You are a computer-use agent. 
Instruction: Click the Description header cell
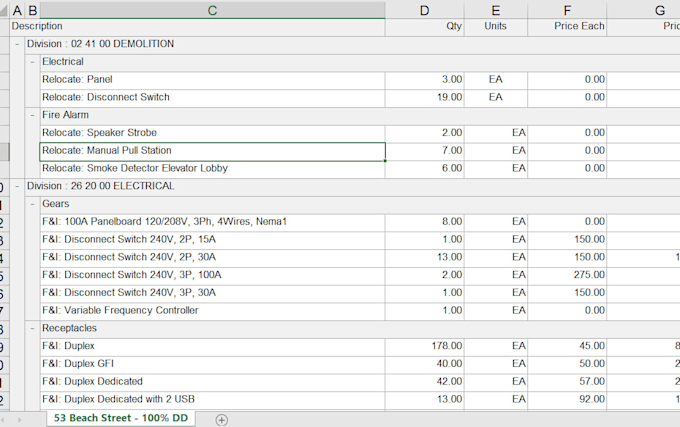point(197,26)
